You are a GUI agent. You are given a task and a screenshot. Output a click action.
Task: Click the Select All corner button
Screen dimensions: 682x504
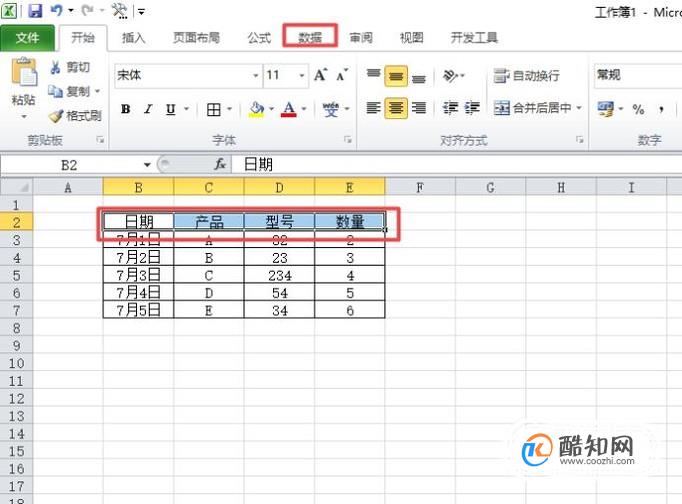click(x=17, y=187)
